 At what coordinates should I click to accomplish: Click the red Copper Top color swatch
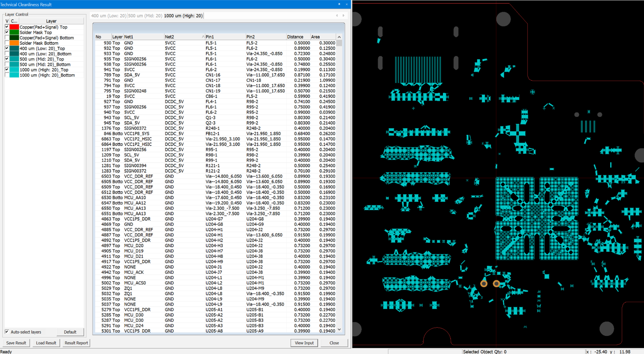point(14,27)
